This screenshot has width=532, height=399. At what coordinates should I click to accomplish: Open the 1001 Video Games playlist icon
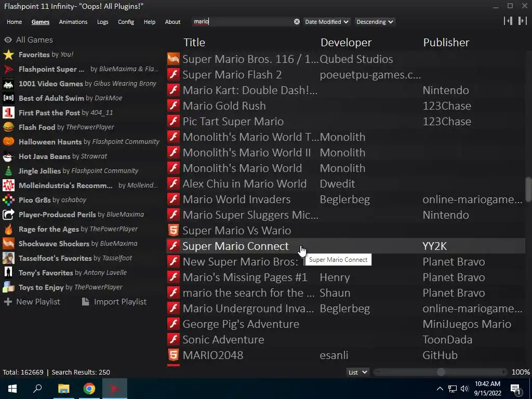pos(8,84)
